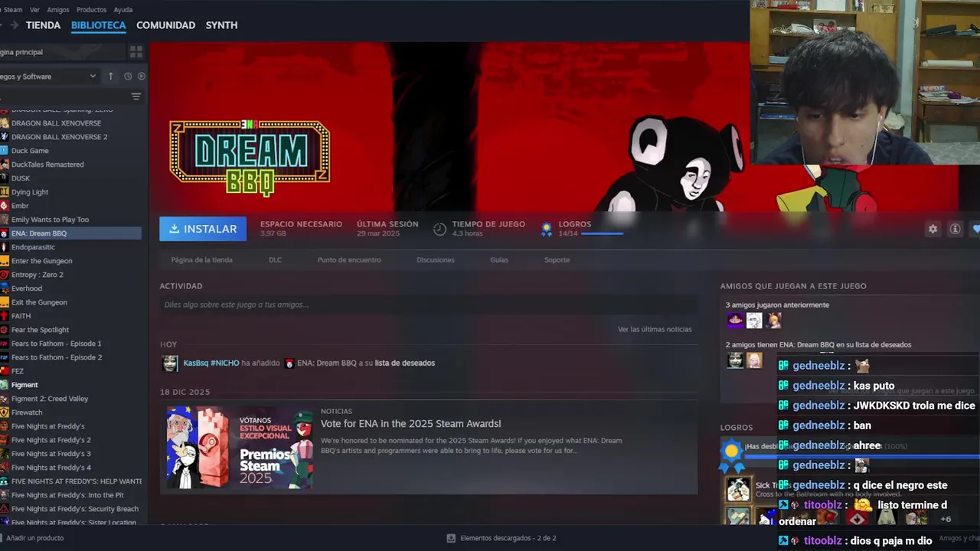Click the KasBsq #NICHO avatar in activity
Viewport: 980px width, 551px height.
tap(170, 364)
